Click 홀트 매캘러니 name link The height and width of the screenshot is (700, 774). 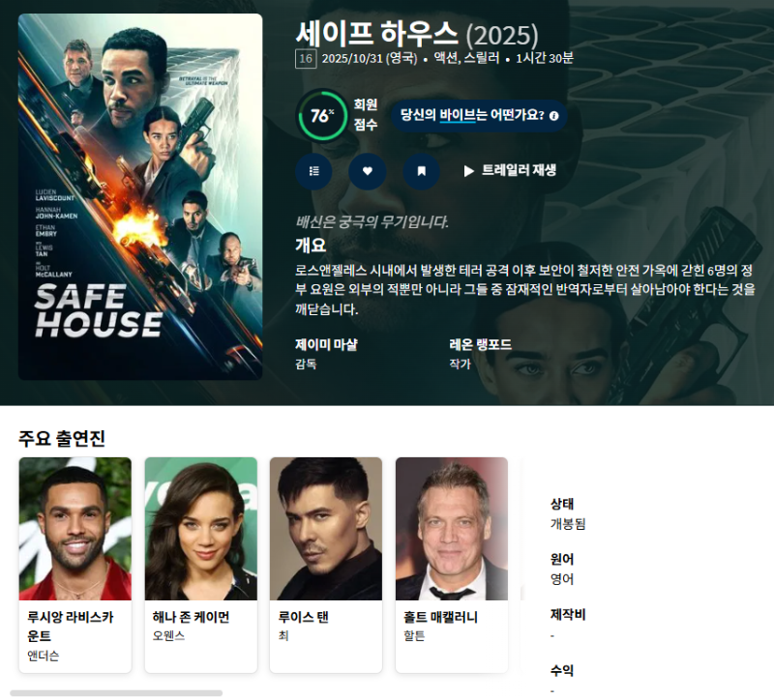pos(440,617)
